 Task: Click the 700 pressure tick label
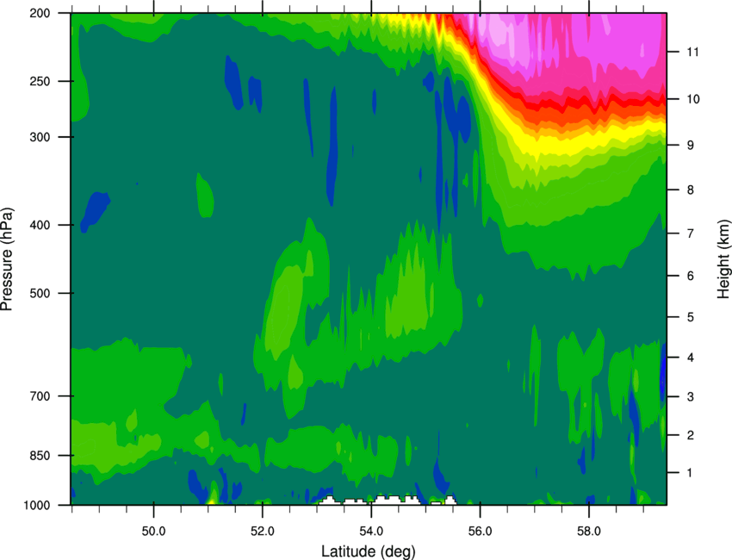point(40,396)
